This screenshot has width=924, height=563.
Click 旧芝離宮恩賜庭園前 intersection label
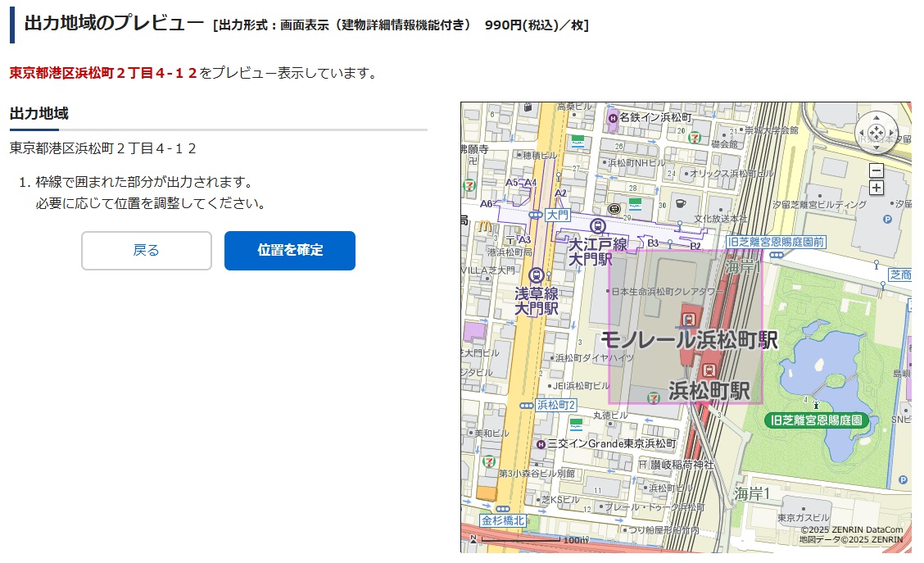775,242
